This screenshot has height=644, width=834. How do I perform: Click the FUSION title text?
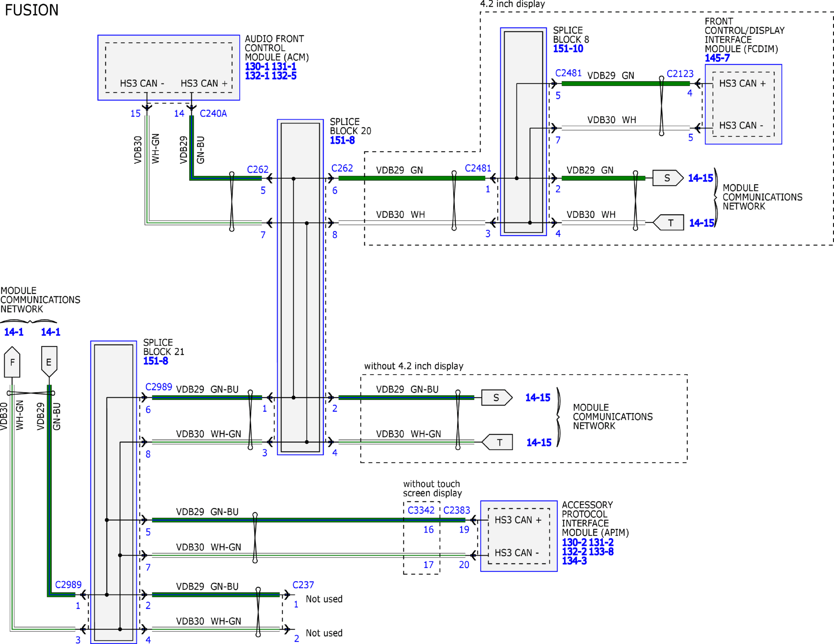coord(32,10)
